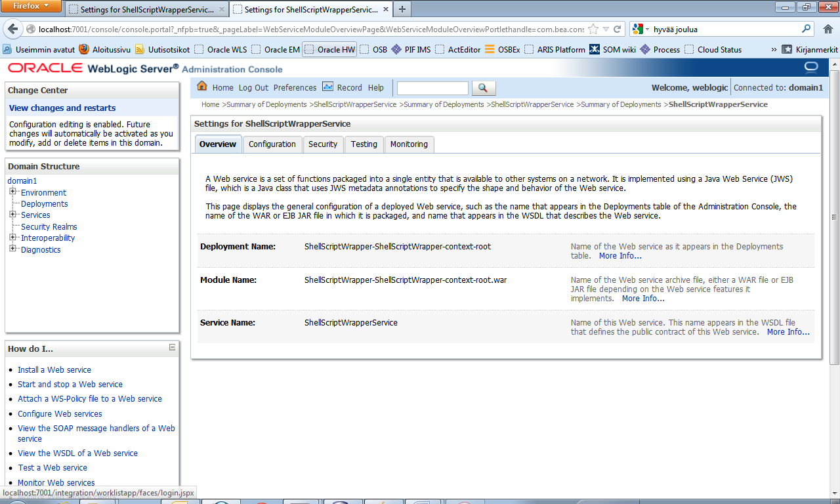Open the OSB bookmark
The height and width of the screenshot is (504, 840).
373,49
